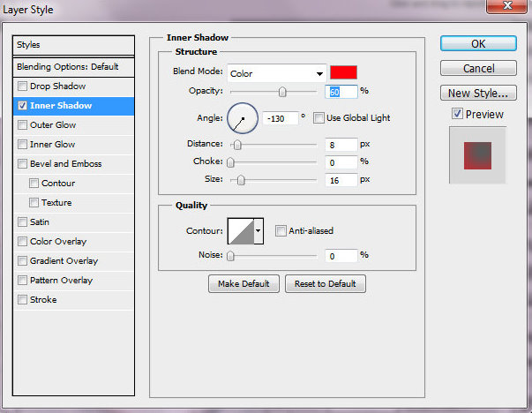The width and height of the screenshot is (532, 413).
Task: Click the Make Default button
Action: point(244,283)
